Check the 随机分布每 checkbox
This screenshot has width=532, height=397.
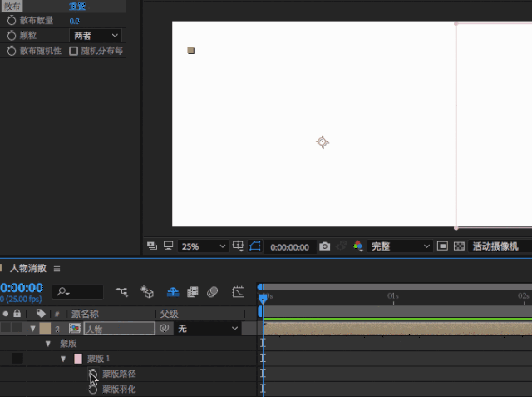(x=74, y=51)
